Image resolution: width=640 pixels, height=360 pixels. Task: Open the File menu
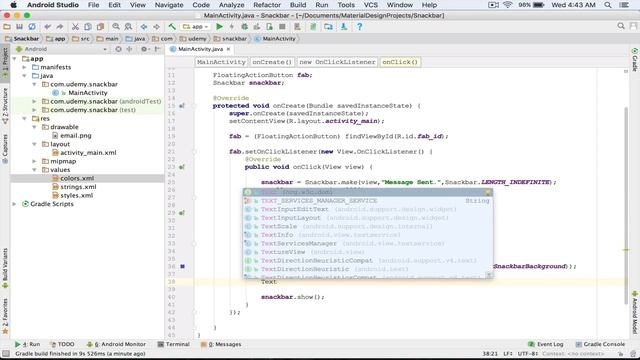tap(93, 5)
